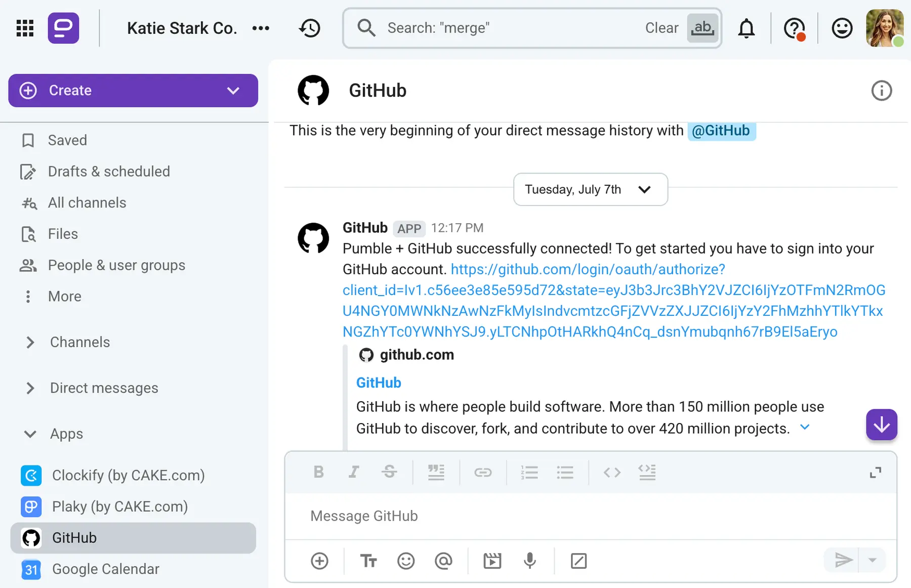The width and height of the screenshot is (911, 588).
Task: Toggle italic formatting
Action: click(x=354, y=472)
